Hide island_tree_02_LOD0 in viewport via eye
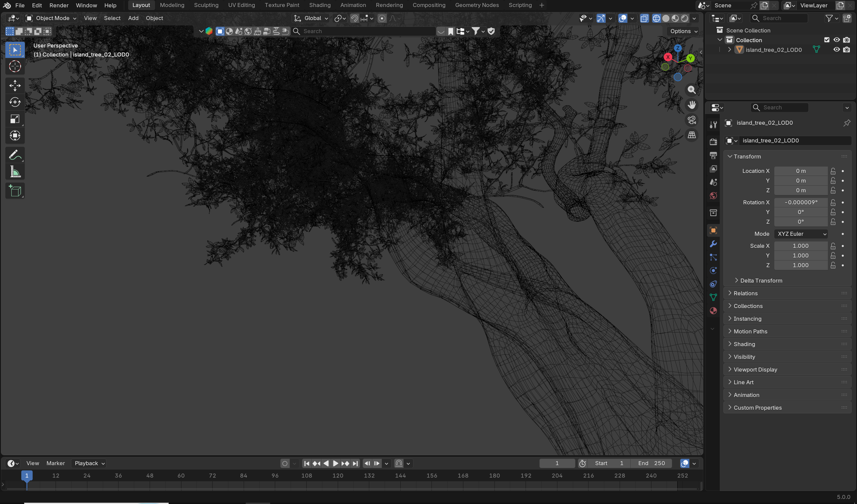 point(837,49)
